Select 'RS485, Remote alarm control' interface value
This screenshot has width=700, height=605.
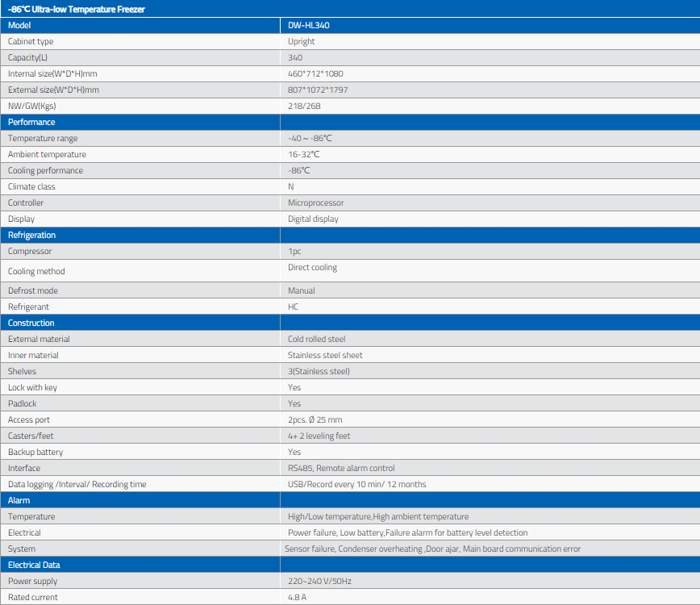[341, 468]
